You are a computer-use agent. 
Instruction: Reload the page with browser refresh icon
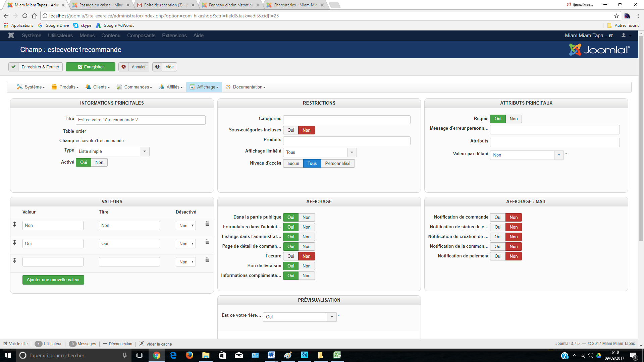click(25, 16)
